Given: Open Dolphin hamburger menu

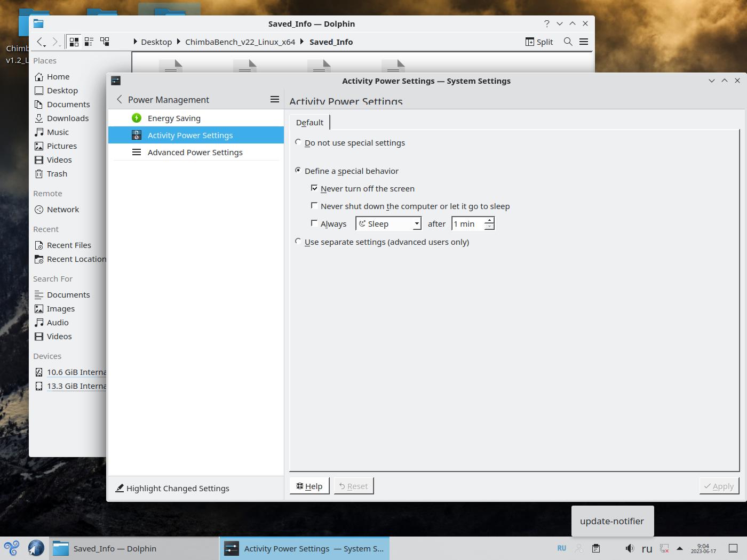Looking at the screenshot, I should [x=584, y=42].
